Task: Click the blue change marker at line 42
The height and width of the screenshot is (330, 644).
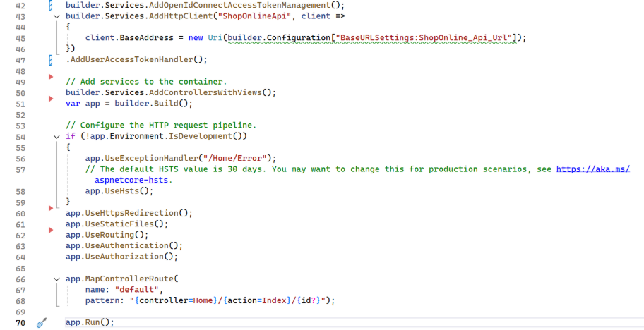Action: click(50, 6)
